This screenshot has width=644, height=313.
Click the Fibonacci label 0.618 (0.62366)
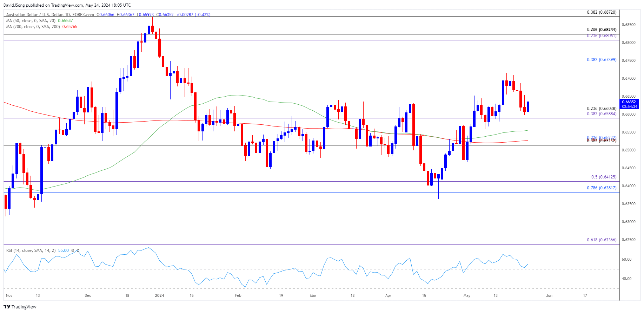602,240
